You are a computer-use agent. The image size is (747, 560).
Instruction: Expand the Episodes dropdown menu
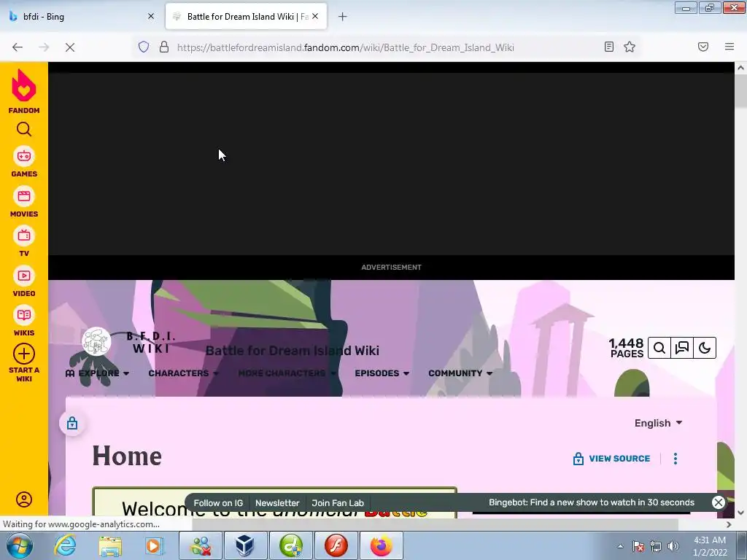tap(382, 373)
